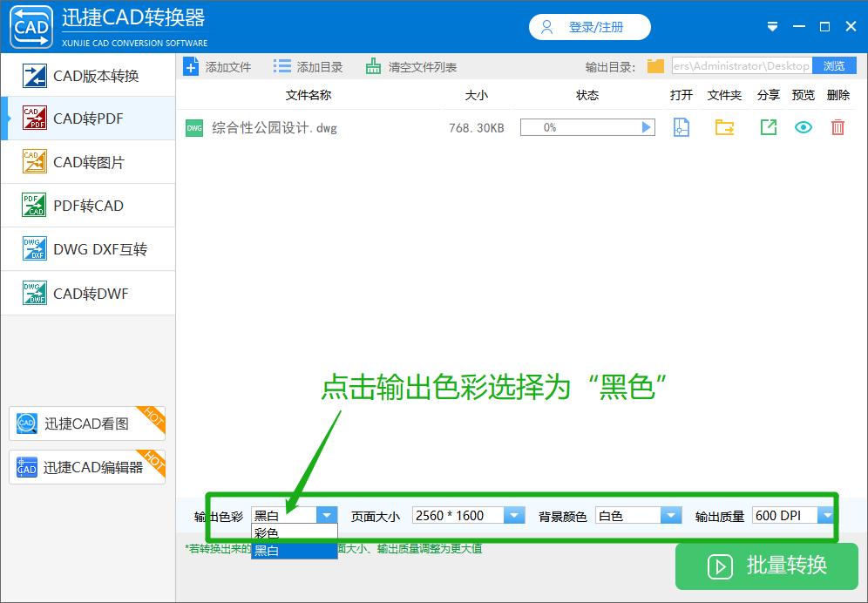Screen dimensions: 868x603
Task: Switch to the CAD转PDF tab
Action: [88, 118]
